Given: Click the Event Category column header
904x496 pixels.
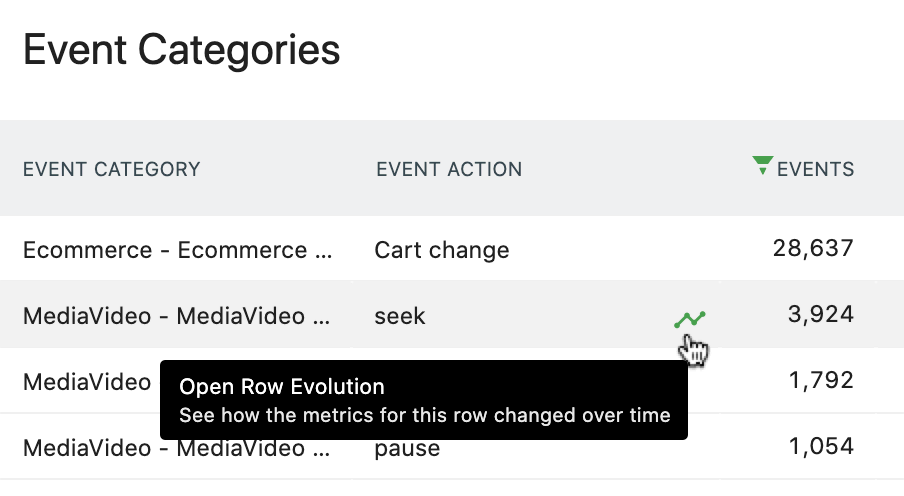Looking at the screenshot, I should click(111, 169).
